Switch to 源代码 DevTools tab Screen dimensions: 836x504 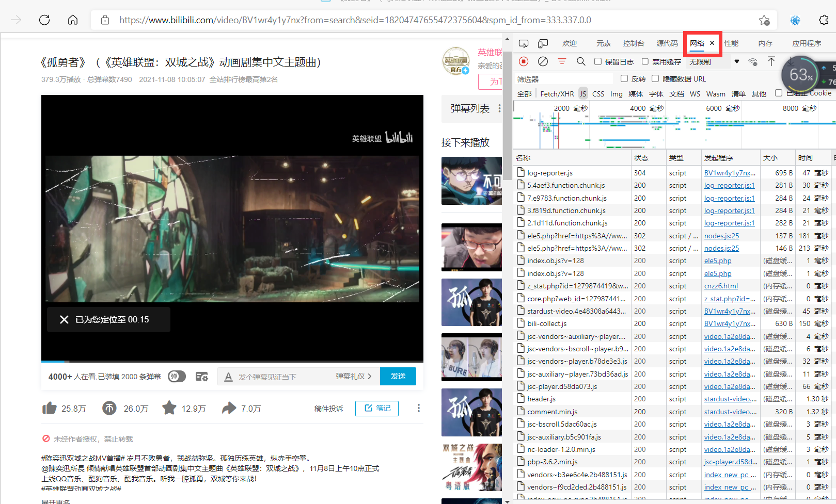667,44
